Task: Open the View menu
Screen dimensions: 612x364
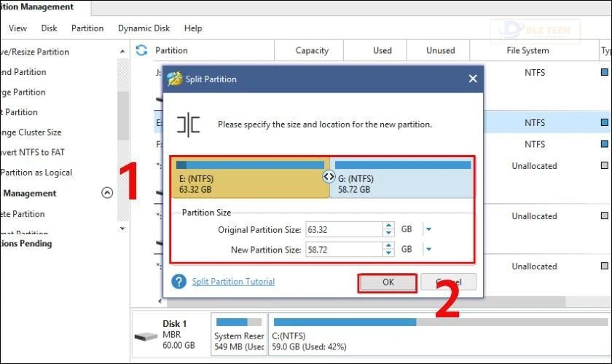Action: 18,28
